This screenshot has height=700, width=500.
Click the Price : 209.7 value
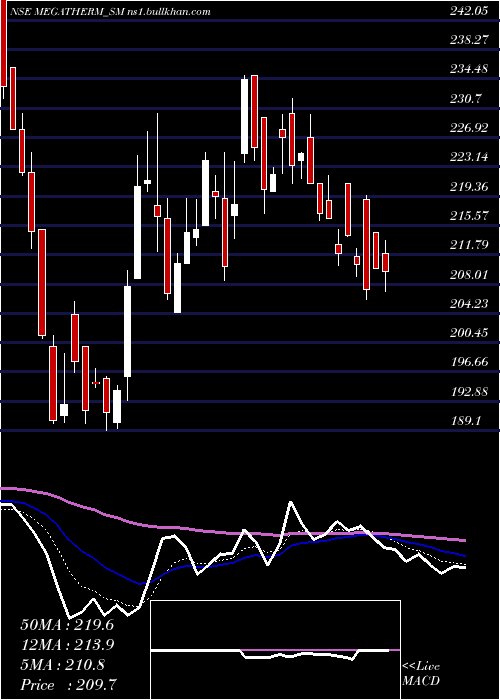(69, 685)
